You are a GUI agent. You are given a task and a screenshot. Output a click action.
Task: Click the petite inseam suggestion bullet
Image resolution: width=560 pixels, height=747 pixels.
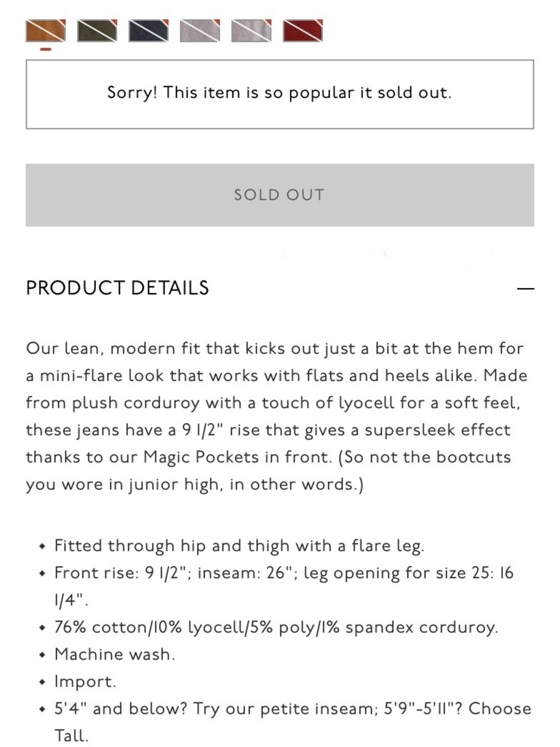tap(293, 722)
